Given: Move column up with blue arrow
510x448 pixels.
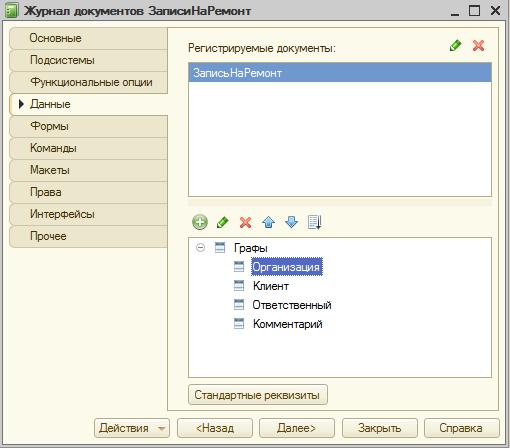Looking at the screenshot, I should pyautogui.click(x=268, y=222).
